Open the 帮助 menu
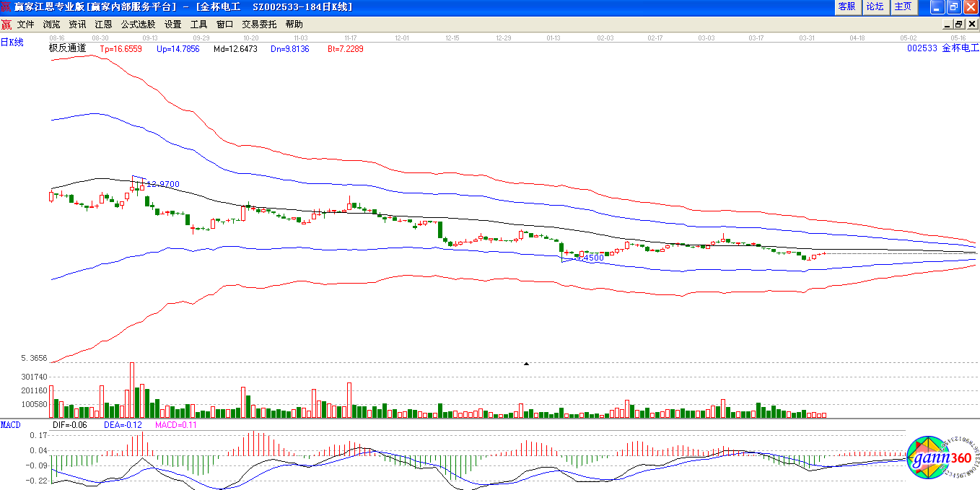The height and width of the screenshot is (490, 980). pos(294,24)
